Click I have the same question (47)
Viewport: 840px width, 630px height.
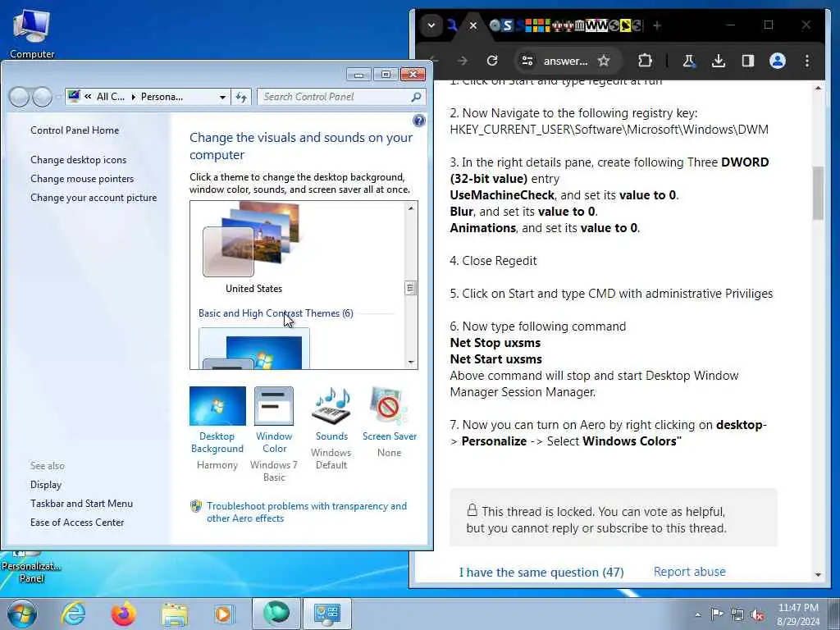pyautogui.click(x=541, y=572)
